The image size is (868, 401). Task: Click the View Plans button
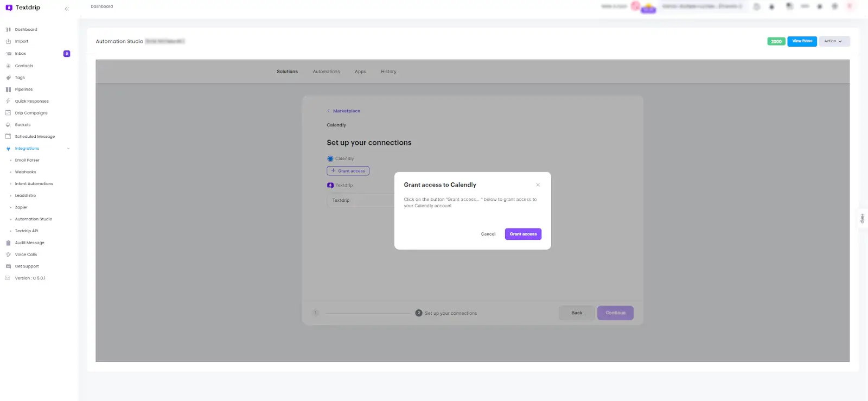pyautogui.click(x=802, y=41)
